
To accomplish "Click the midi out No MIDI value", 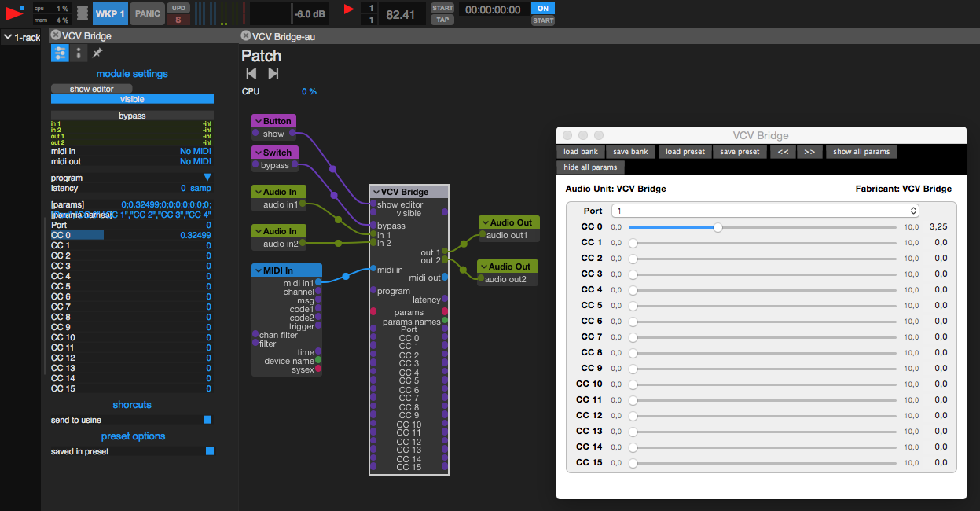I will pos(196,161).
